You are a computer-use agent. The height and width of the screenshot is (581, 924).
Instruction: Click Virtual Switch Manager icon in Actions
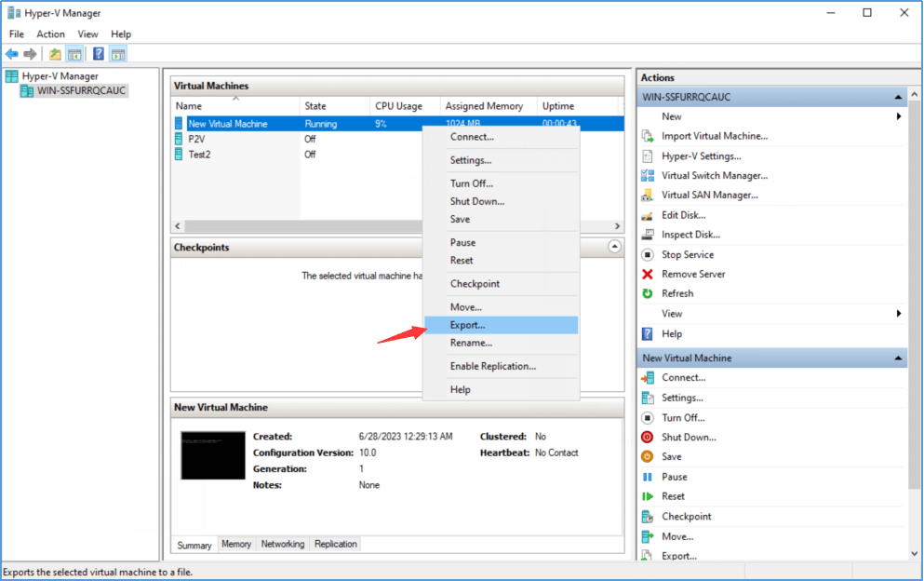648,176
